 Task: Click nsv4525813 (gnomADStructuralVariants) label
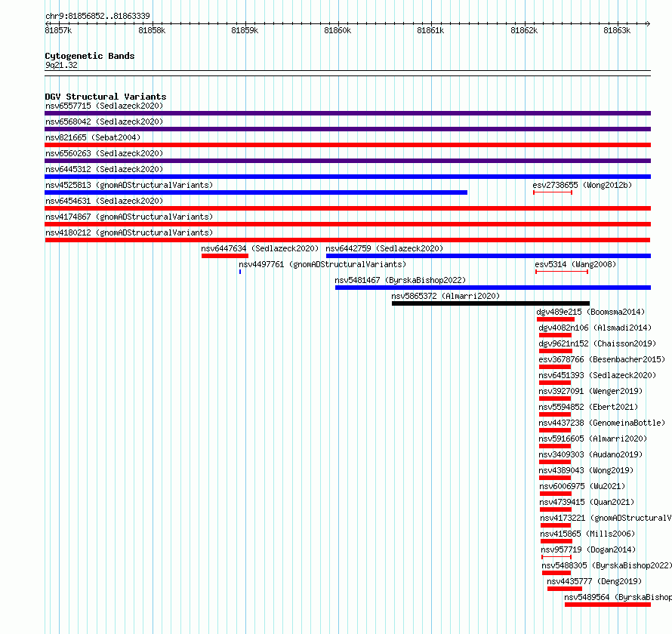[x=129, y=185]
